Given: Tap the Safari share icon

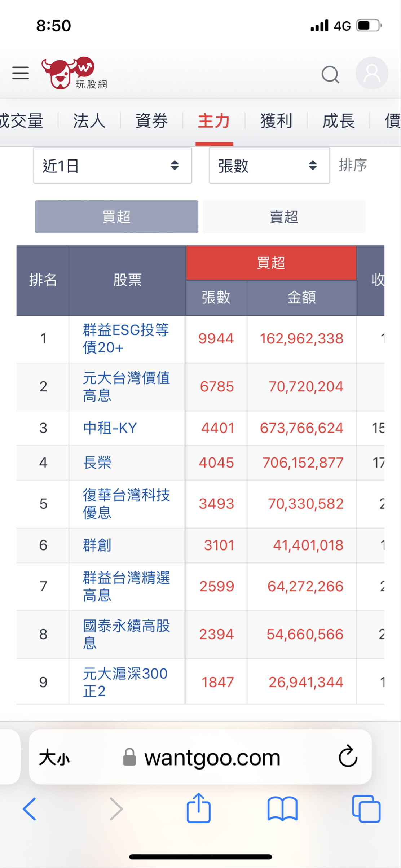Looking at the screenshot, I should [x=198, y=808].
